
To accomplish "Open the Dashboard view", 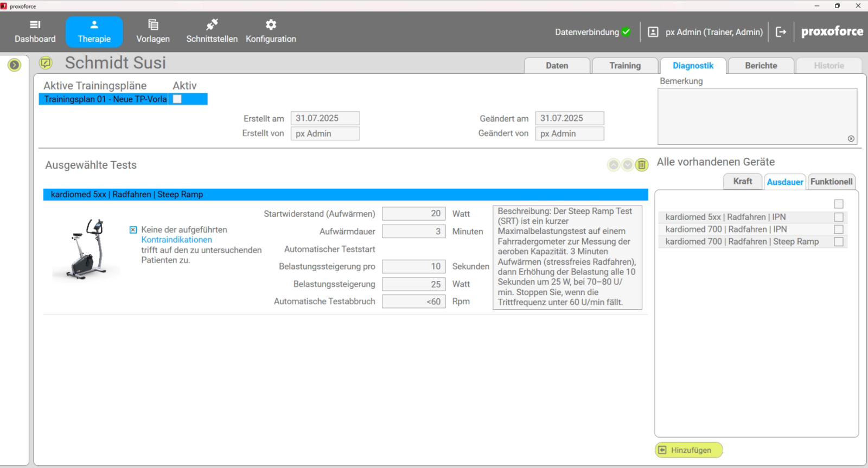I will [35, 31].
